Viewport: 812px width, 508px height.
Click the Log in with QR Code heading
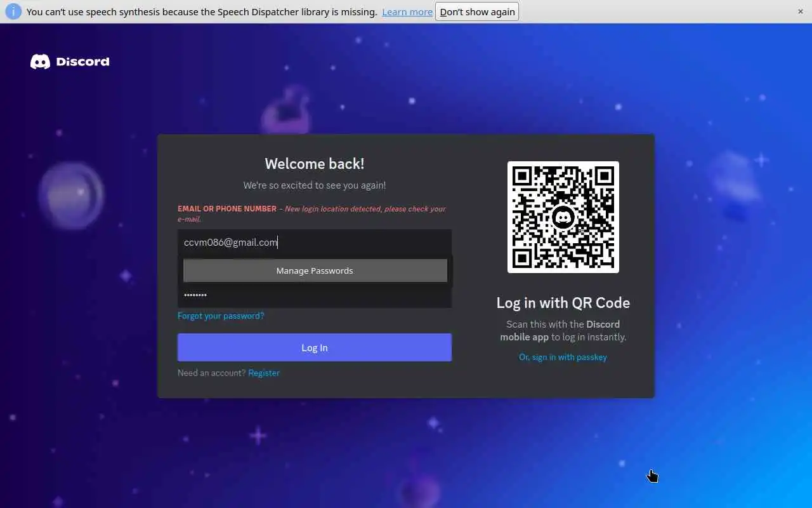click(563, 303)
